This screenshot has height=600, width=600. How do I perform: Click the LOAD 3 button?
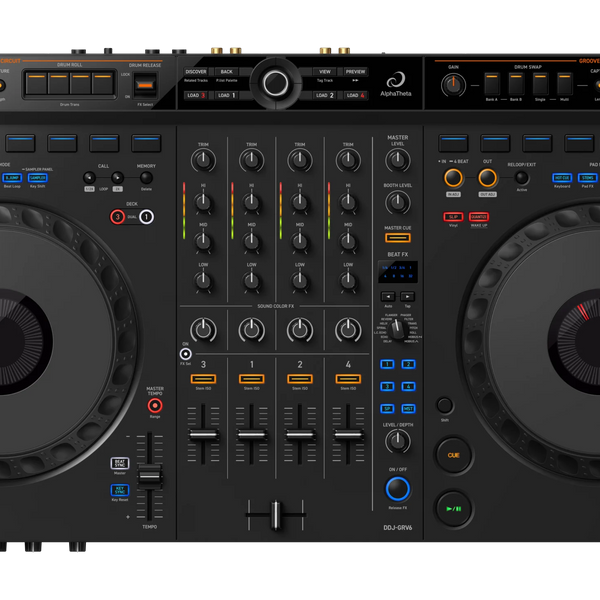[196, 95]
